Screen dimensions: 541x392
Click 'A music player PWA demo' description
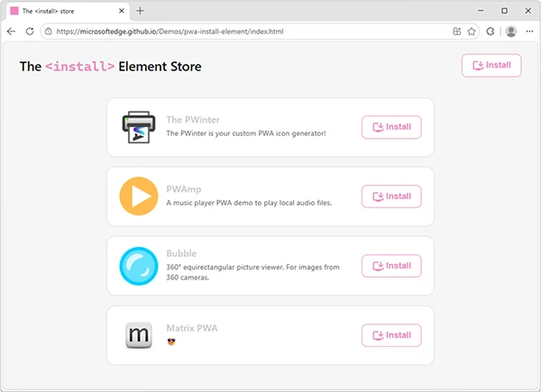pyautogui.click(x=249, y=203)
